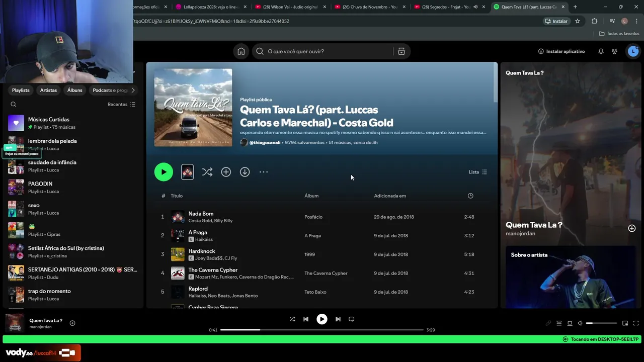Enter full screen player
This screenshot has width=644, height=362.
click(x=636, y=323)
